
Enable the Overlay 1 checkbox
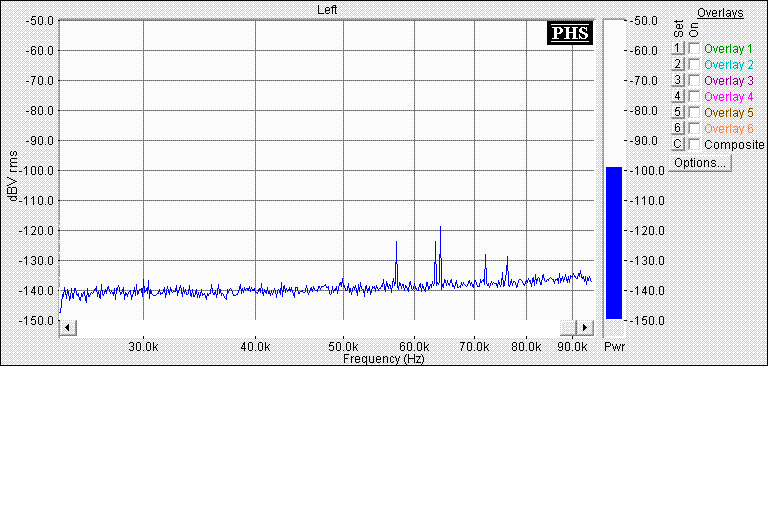(694, 49)
